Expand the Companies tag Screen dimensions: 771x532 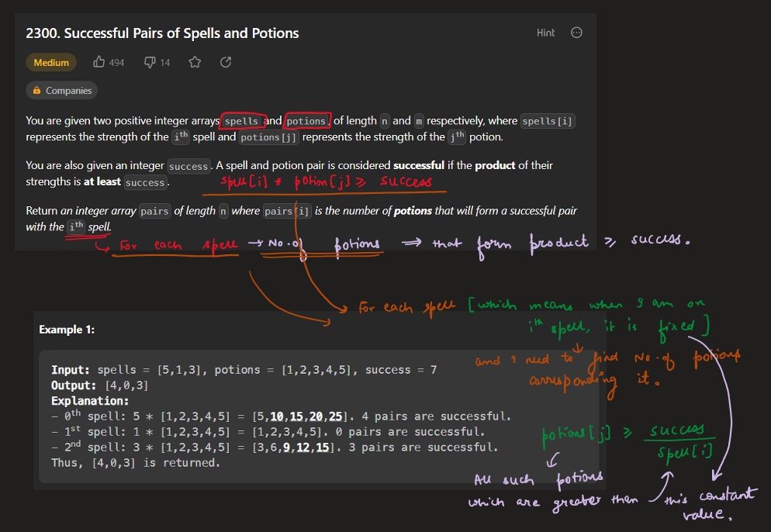(68, 91)
